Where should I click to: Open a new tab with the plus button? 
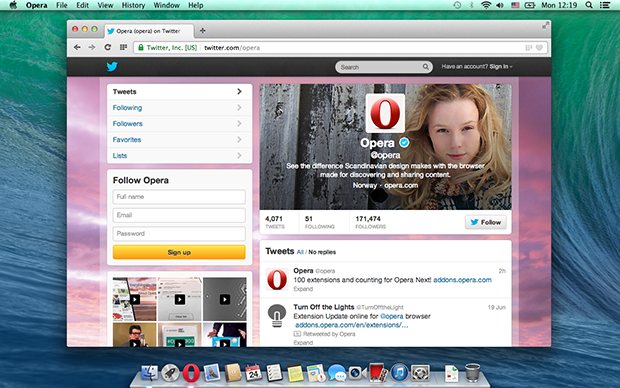tap(202, 30)
